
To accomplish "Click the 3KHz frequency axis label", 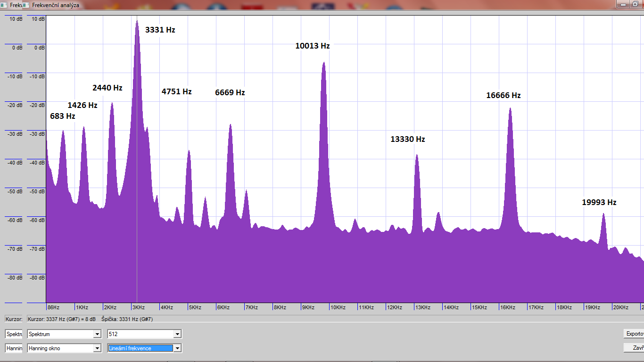I will [x=139, y=307].
